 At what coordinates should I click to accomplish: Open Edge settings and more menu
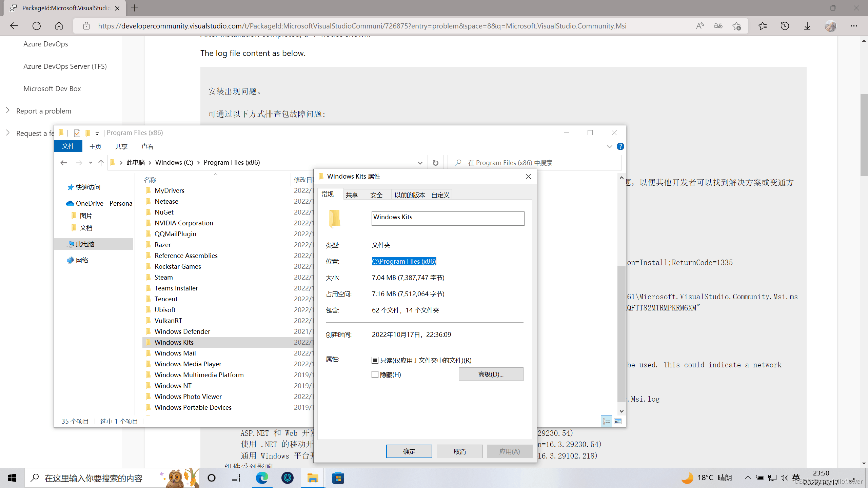click(x=854, y=26)
